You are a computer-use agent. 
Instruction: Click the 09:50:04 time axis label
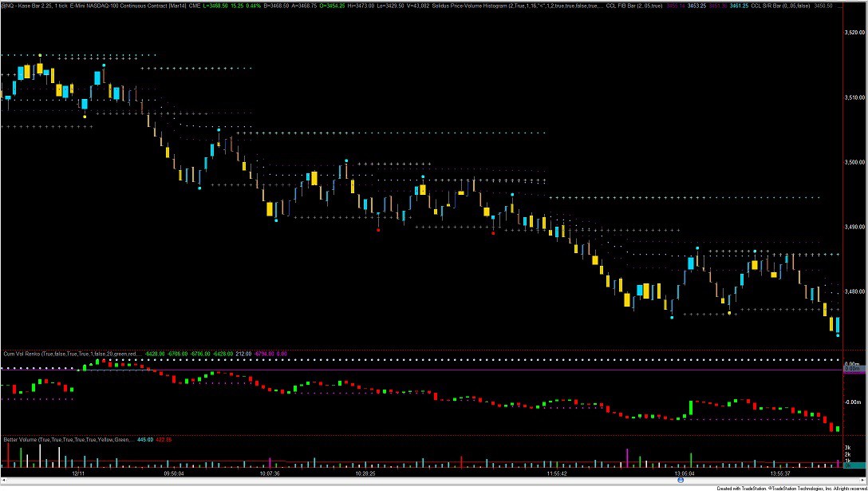[x=174, y=473]
